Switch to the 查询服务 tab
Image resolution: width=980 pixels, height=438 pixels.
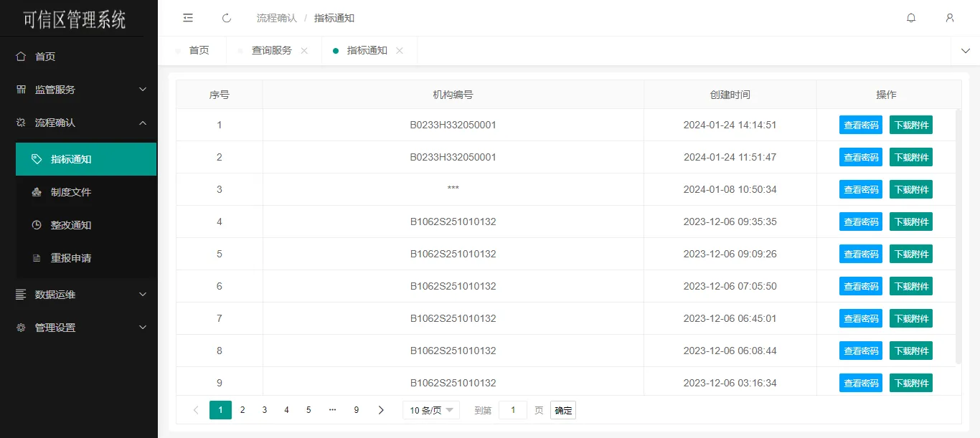pos(272,51)
